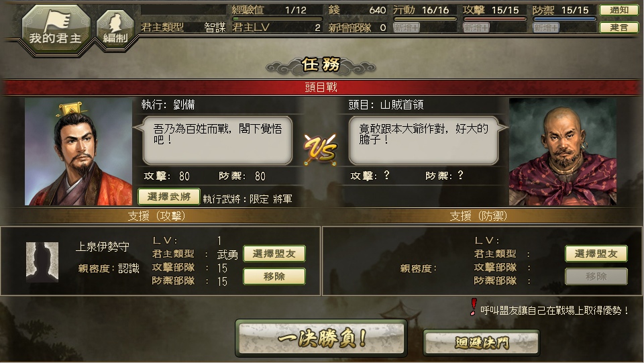Click the 山賊首領 bandit portrait
Screen dimensions: 644x363
[x=563, y=152]
